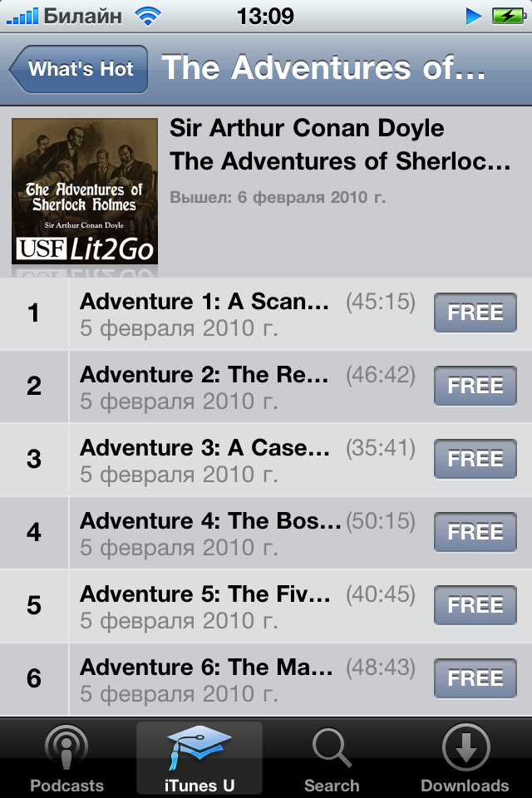Tap FREE next to Adventure 4
The height and width of the screenshot is (798, 532).
[475, 532]
